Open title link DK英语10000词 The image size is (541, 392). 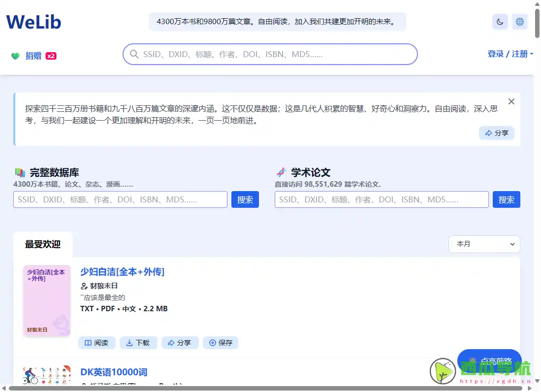tap(114, 372)
